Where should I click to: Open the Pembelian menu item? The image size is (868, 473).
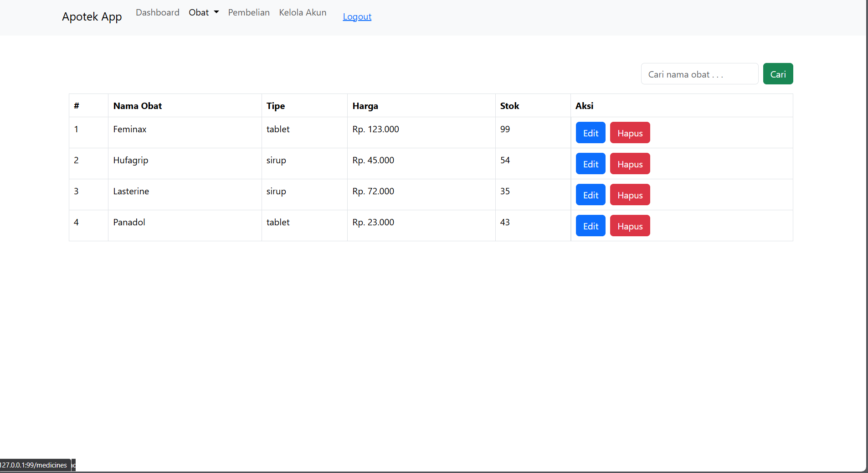[x=249, y=13]
